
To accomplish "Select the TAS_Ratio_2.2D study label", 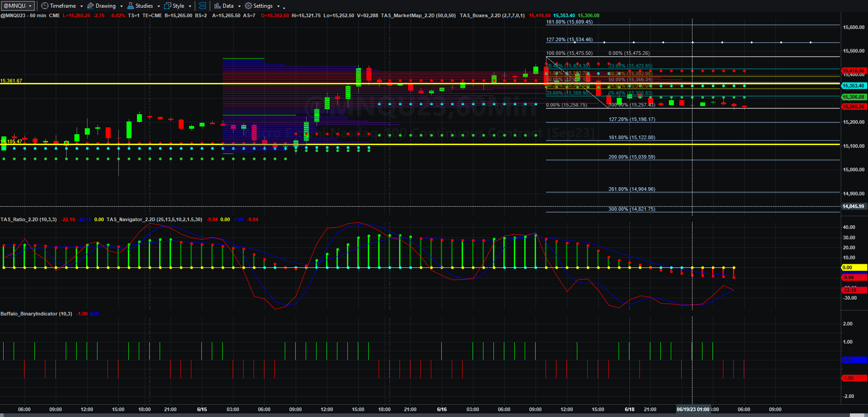I will [x=29, y=219].
